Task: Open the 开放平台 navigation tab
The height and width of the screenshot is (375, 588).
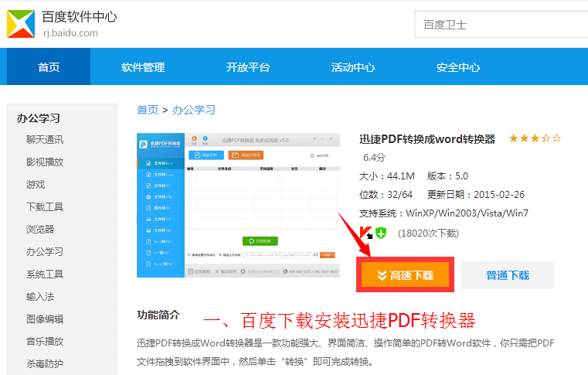Action: pos(248,67)
